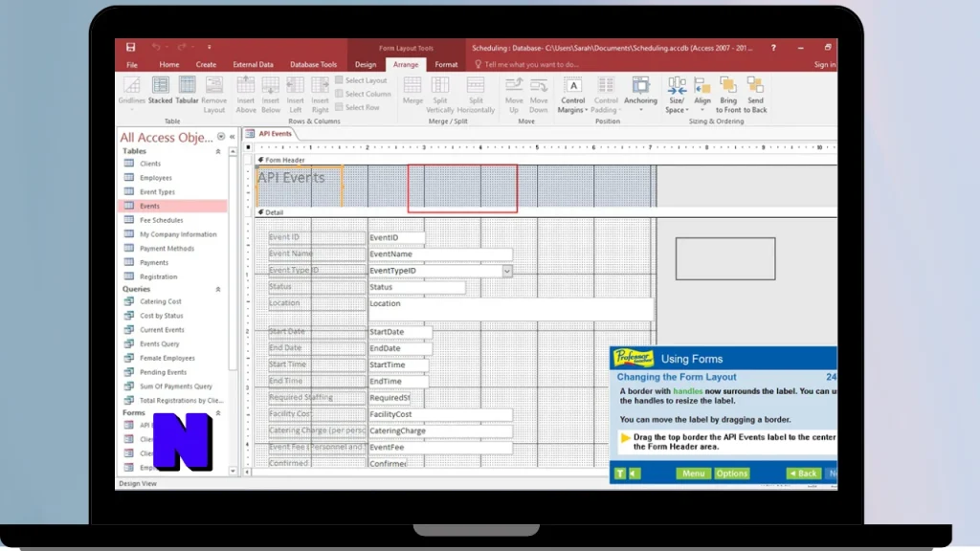Click the T button in tutorial panel
Viewport: 980px width, 551px height.
click(620, 474)
